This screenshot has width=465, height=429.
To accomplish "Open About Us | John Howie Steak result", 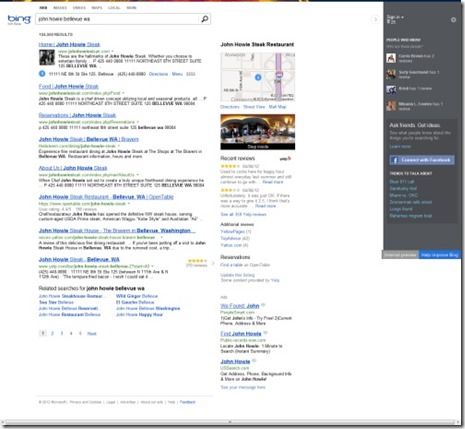I will tap(73, 168).
